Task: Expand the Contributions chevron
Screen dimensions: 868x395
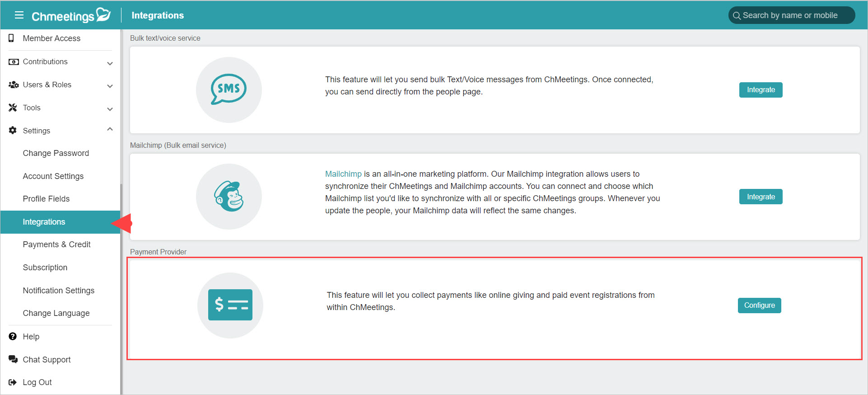Action: (x=110, y=63)
